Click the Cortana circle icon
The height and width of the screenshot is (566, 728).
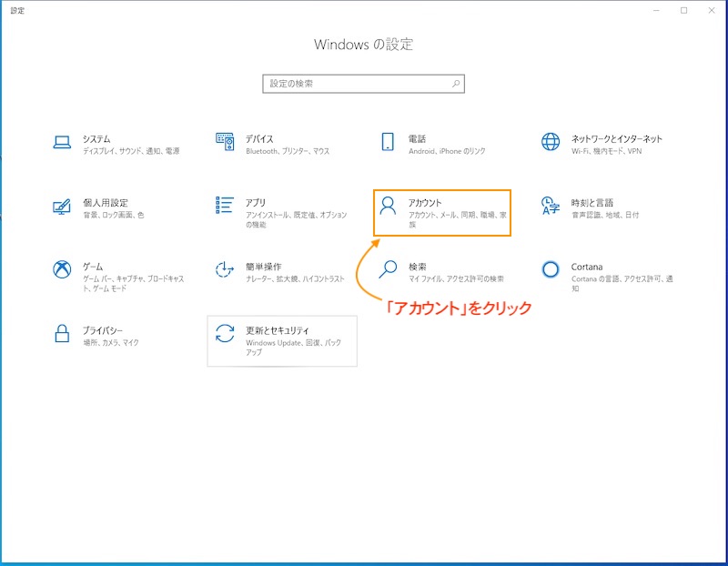coord(551,269)
